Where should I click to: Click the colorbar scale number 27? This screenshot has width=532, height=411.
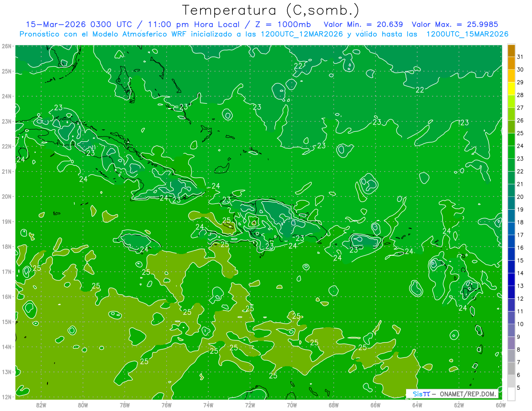pyautogui.click(x=520, y=108)
